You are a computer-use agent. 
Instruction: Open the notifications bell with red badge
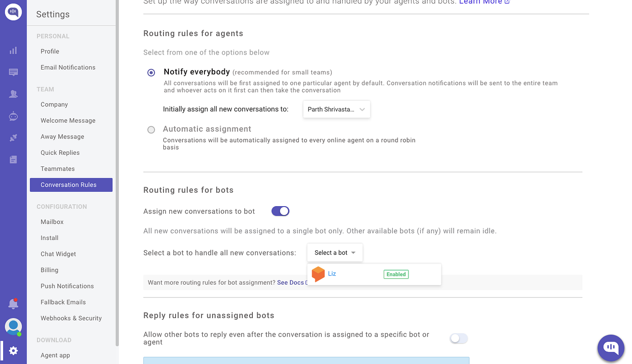[x=13, y=304]
